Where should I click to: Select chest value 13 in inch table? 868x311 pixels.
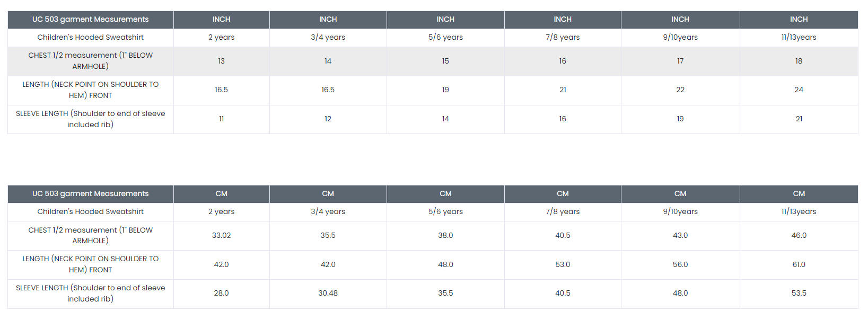pyautogui.click(x=221, y=61)
